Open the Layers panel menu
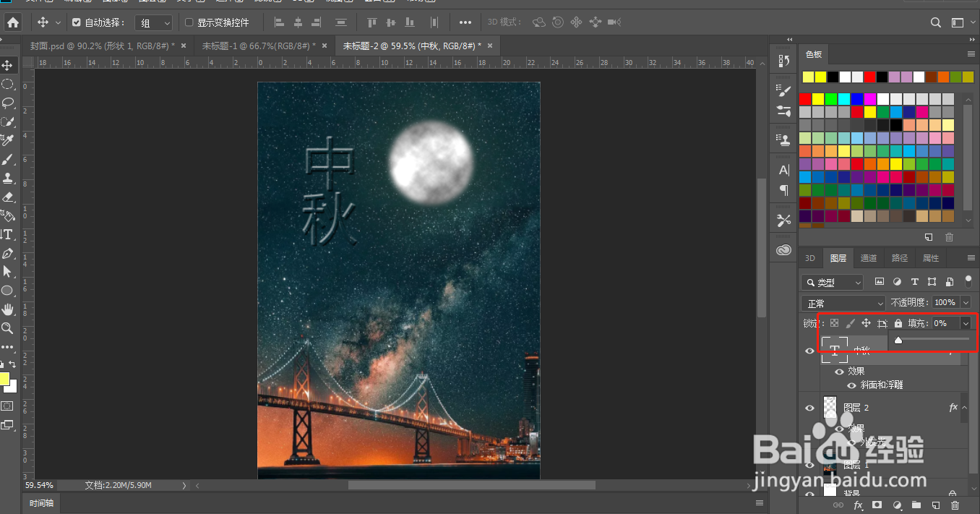This screenshot has height=514, width=980. (x=971, y=258)
